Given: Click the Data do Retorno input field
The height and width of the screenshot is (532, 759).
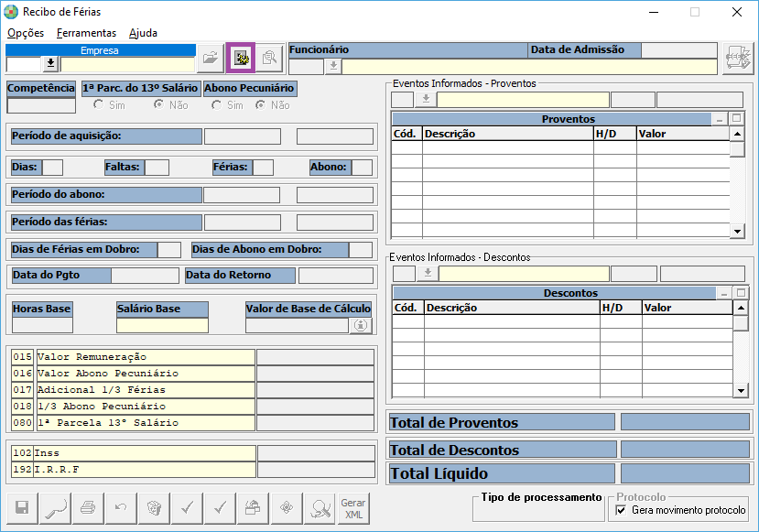Looking at the screenshot, I should (336, 276).
